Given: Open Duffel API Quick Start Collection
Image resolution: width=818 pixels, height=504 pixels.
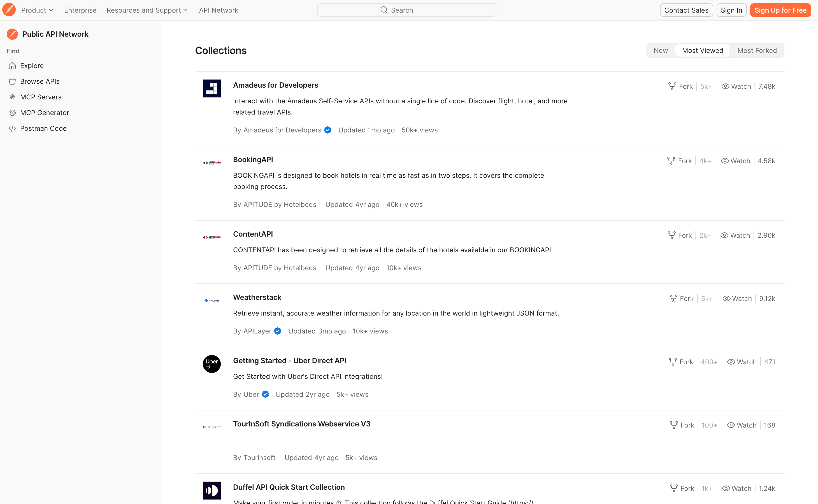Looking at the screenshot, I should pyautogui.click(x=289, y=487).
